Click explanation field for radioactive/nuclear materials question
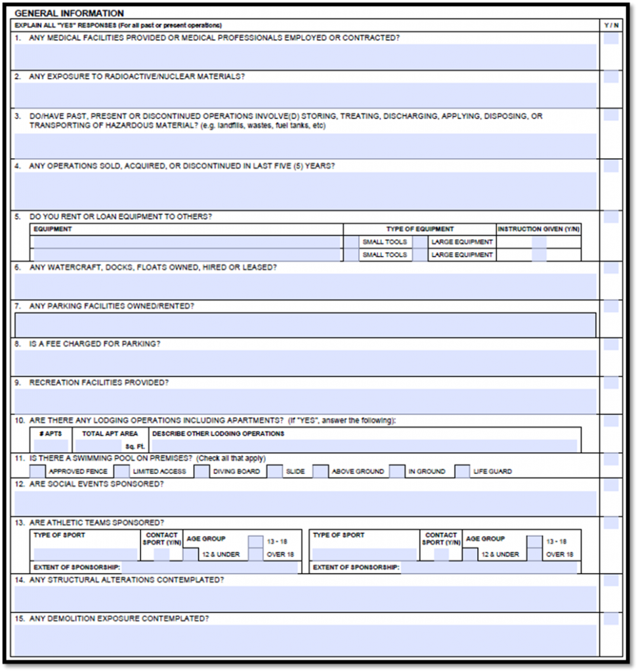Screen dimensions: 638x672 305,95
